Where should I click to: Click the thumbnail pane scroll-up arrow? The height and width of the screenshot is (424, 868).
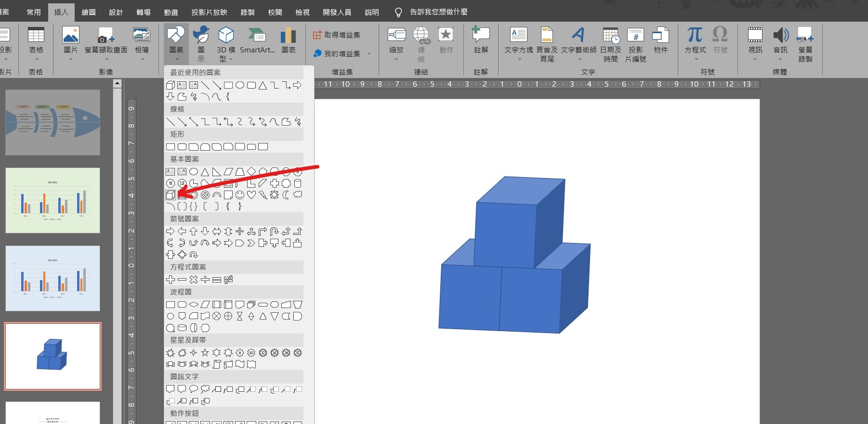(x=117, y=84)
